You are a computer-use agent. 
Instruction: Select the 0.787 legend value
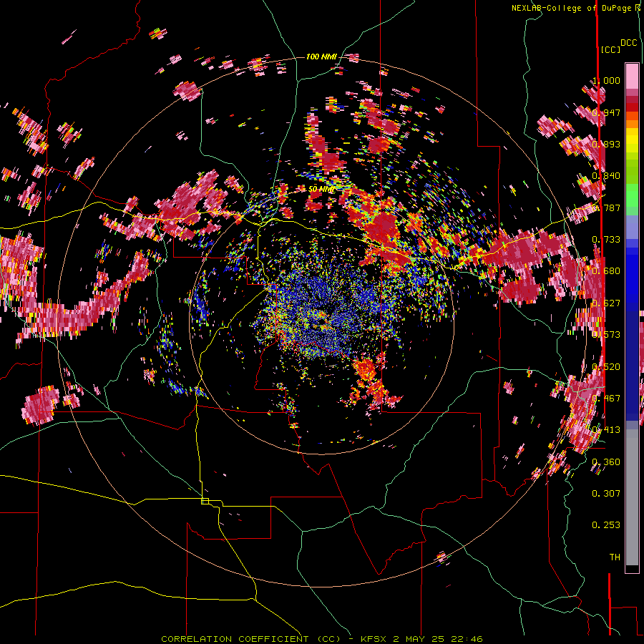click(606, 208)
